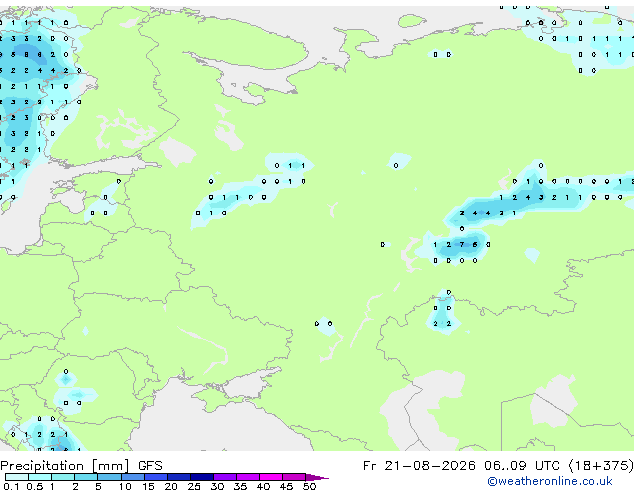Click the 1–2 mm legend color box
Screen dimensions: 634x490
click(63, 477)
